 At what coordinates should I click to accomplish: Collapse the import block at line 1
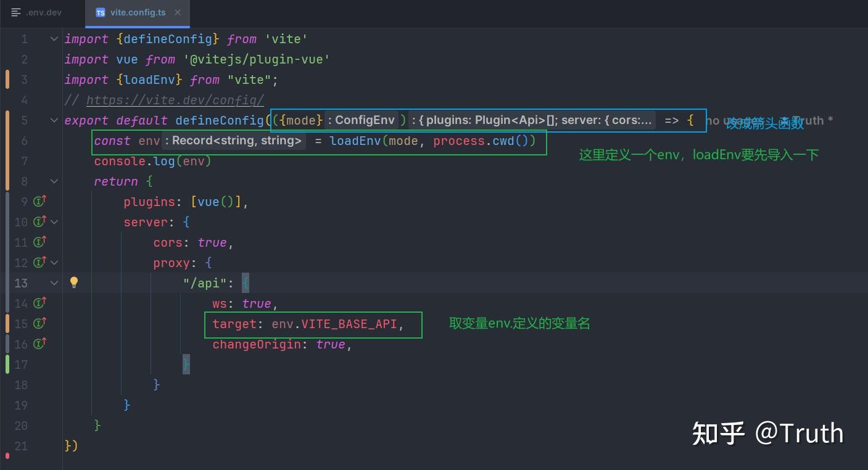[x=54, y=39]
